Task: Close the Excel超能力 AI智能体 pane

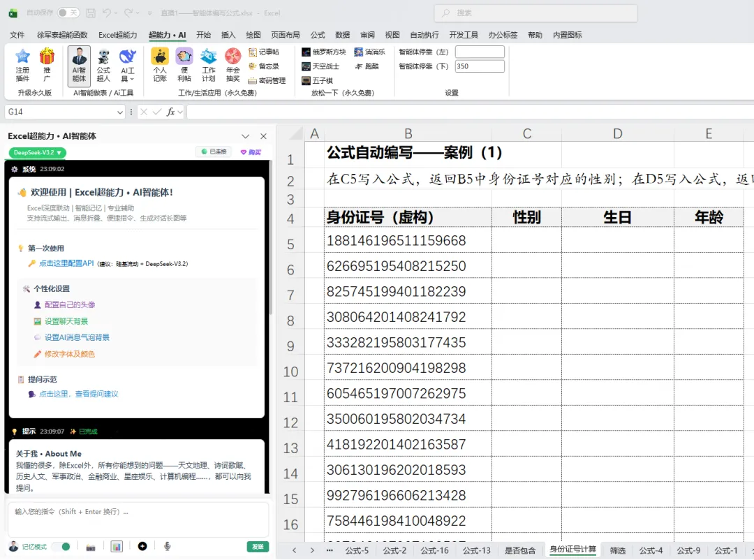Action: 263,136
